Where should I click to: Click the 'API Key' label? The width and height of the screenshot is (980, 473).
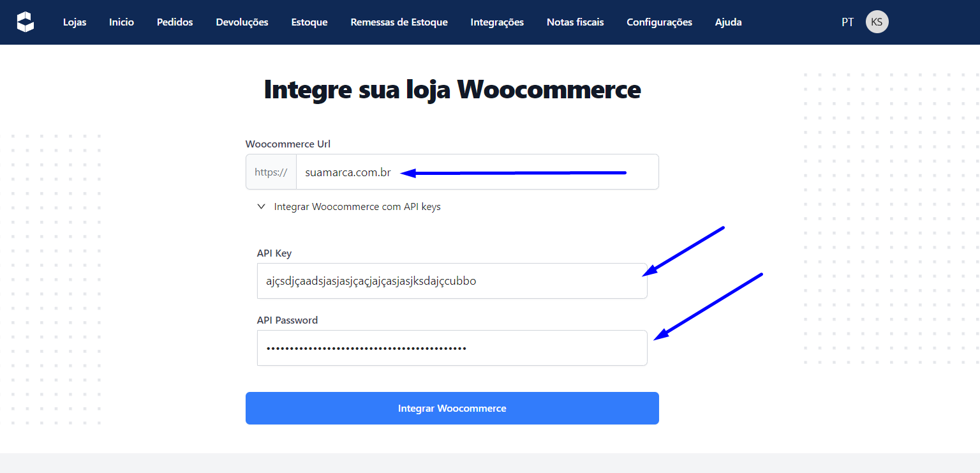274,253
